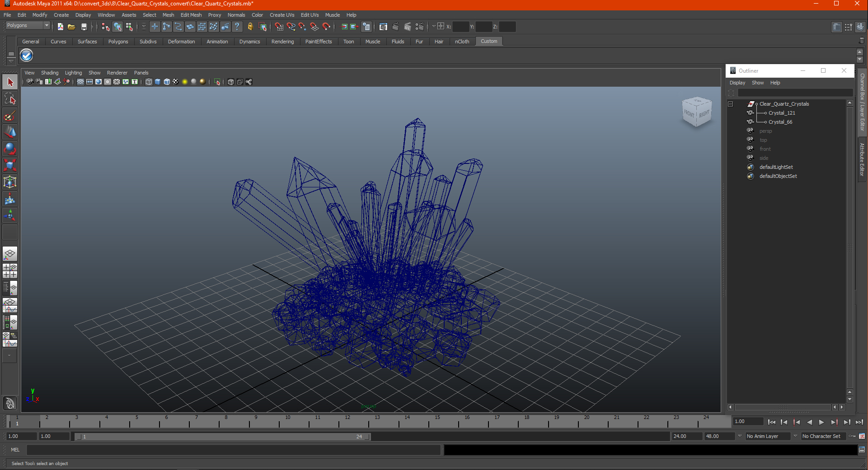The width and height of the screenshot is (868, 470).
Task: Switch to four-view panel layout
Action: [10, 271]
